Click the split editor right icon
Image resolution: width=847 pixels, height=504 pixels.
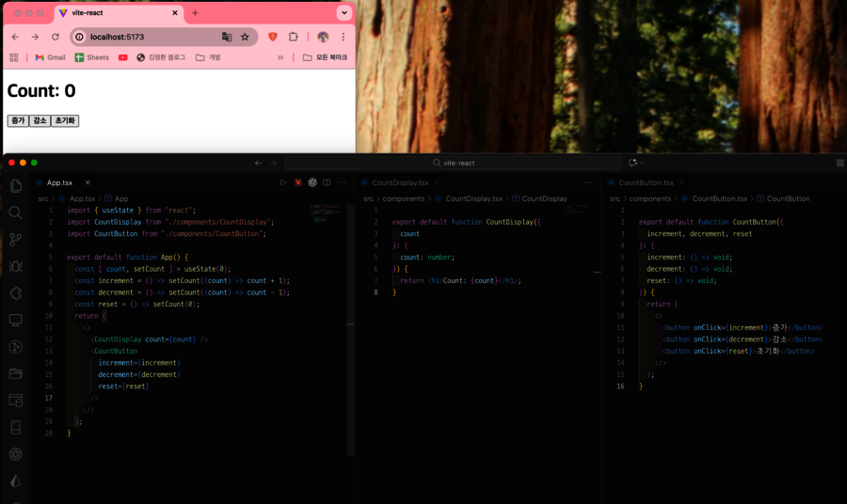(x=327, y=182)
